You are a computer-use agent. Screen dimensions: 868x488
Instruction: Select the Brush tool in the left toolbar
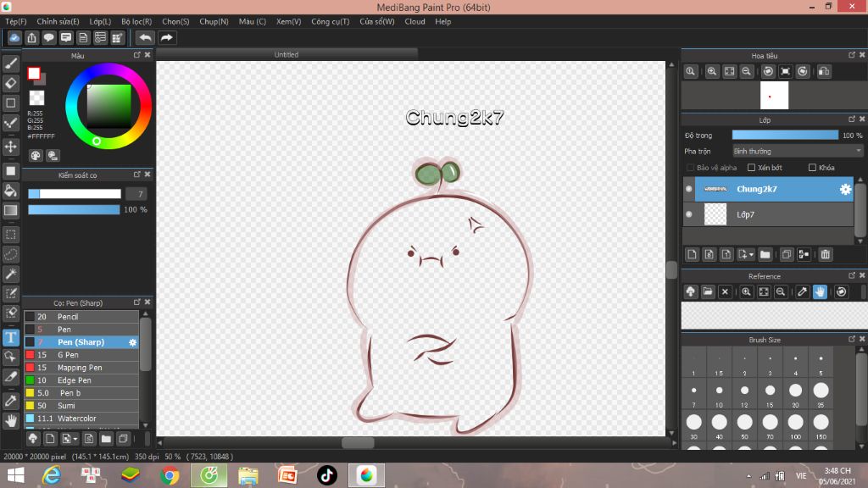10,64
